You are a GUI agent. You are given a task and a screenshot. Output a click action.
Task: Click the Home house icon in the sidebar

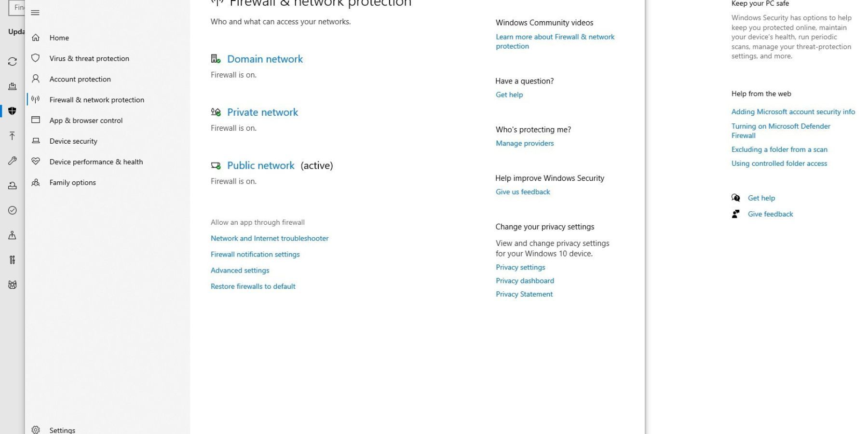click(x=36, y=37)
